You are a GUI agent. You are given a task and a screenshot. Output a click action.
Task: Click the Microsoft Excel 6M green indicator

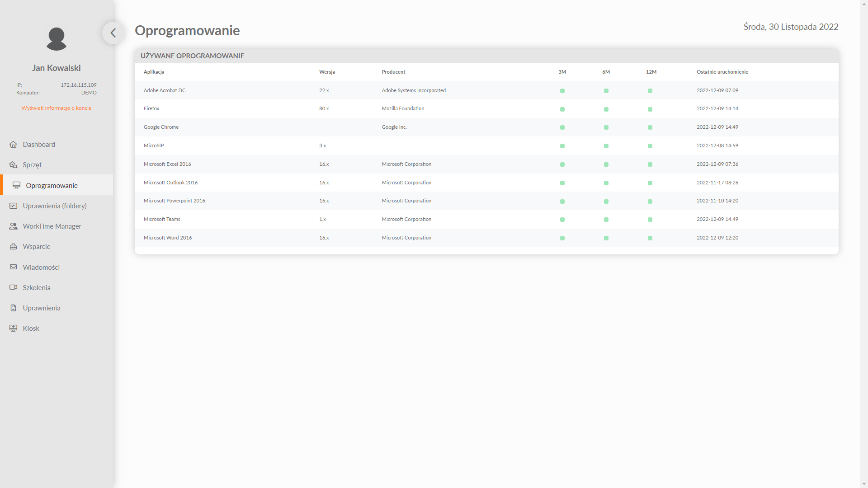(x=606, y=164)
